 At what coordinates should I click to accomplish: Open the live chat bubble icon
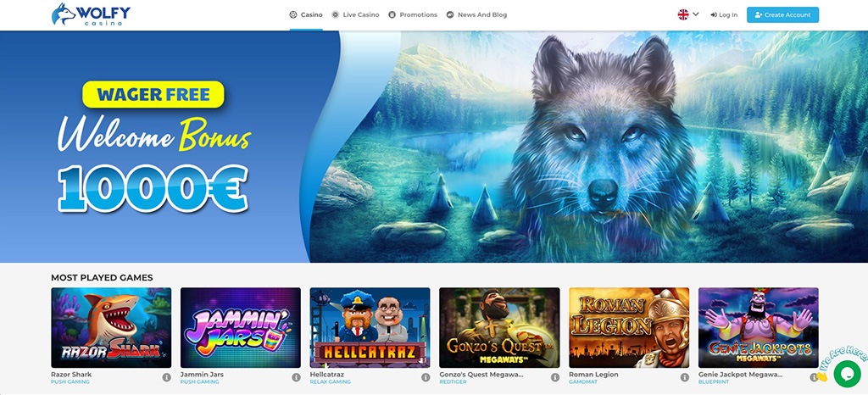click(847, 374)
